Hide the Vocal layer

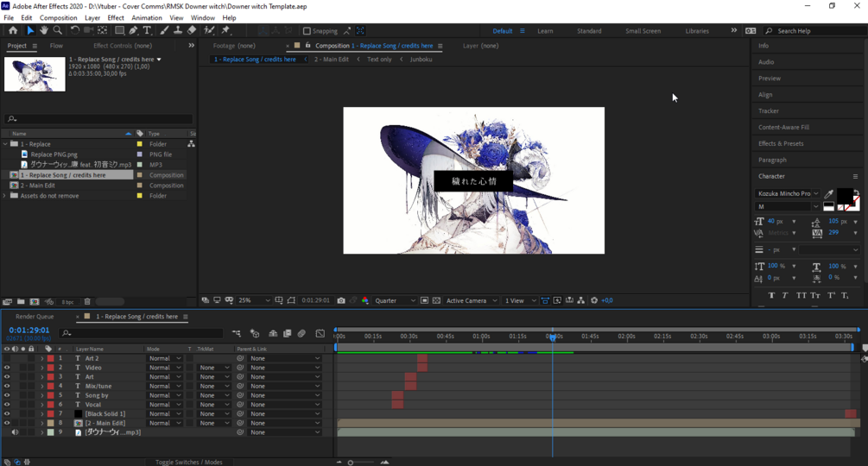(x=7, y=405)
